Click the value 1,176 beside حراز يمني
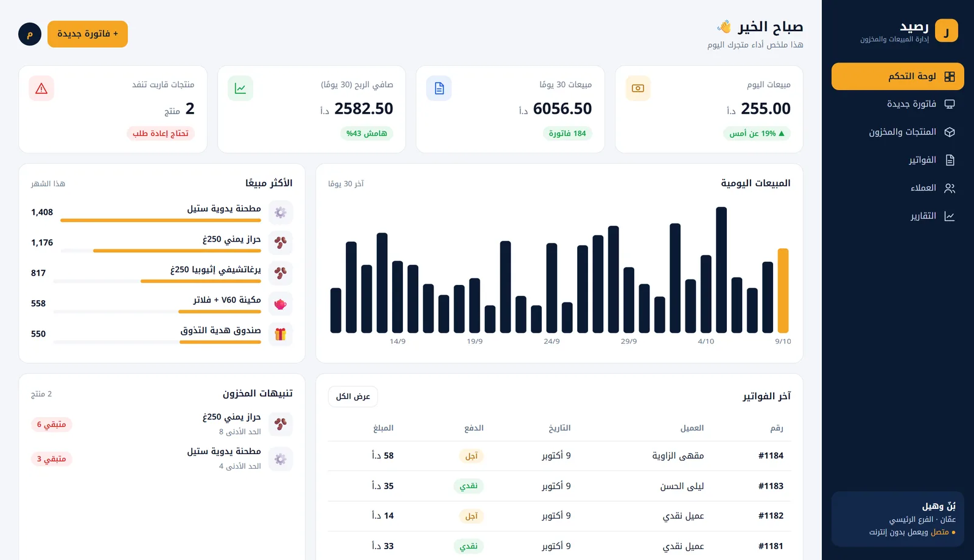The height and width of the screenshot is (560, 974). click(x=42, y=243)
